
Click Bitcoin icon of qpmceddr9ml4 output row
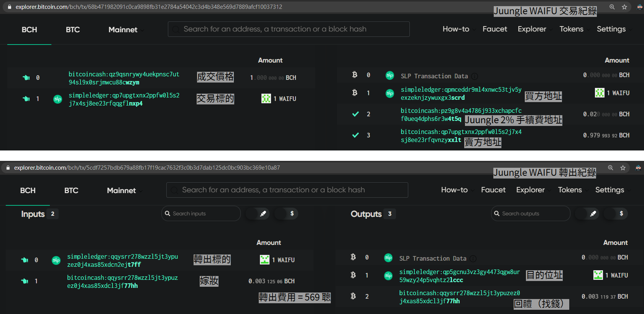point(355,93)
